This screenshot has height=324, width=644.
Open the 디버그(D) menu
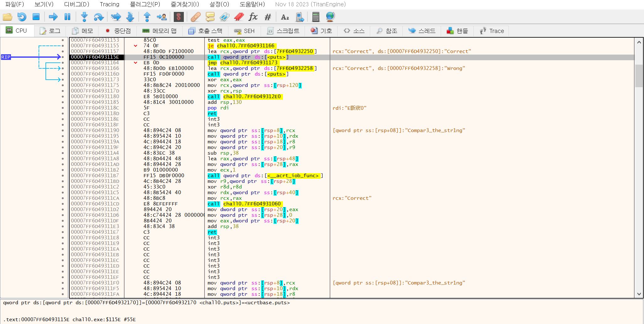tap(77, 4)
